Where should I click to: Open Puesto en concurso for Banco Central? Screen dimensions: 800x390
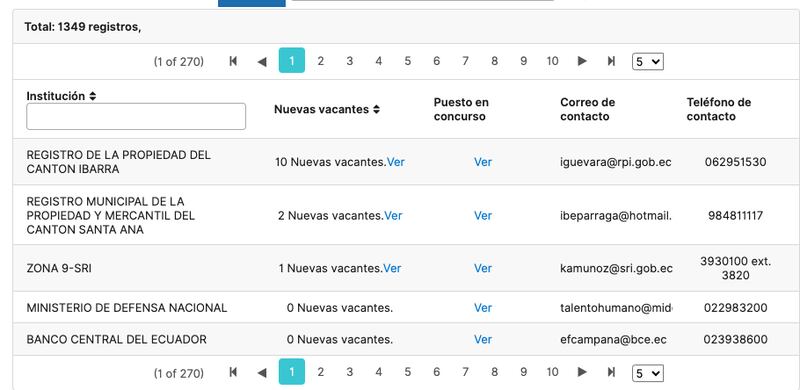483,339
